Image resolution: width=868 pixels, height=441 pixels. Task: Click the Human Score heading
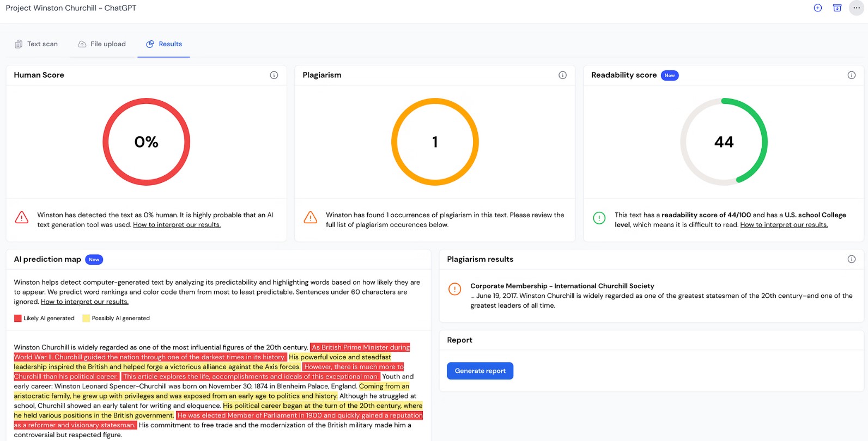[x=39, y=75]
